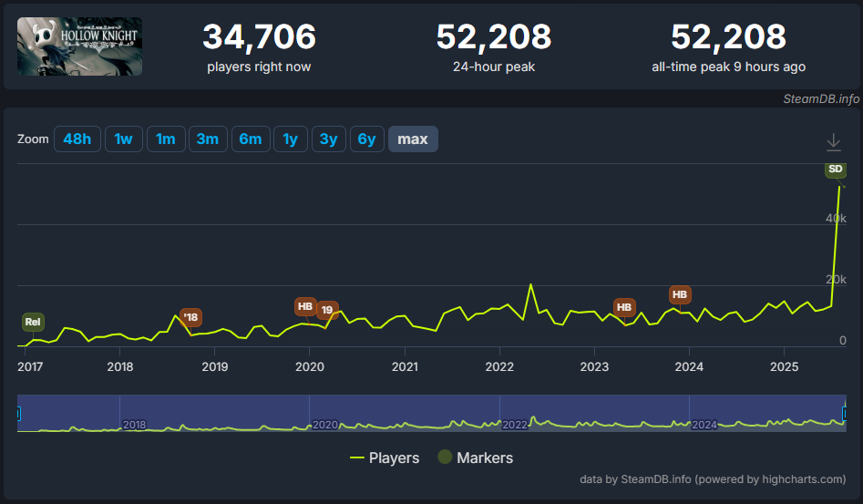Screen dimensions: 863x504
Task: Select the '18 marker on the chart
Action: pos(190,317)
